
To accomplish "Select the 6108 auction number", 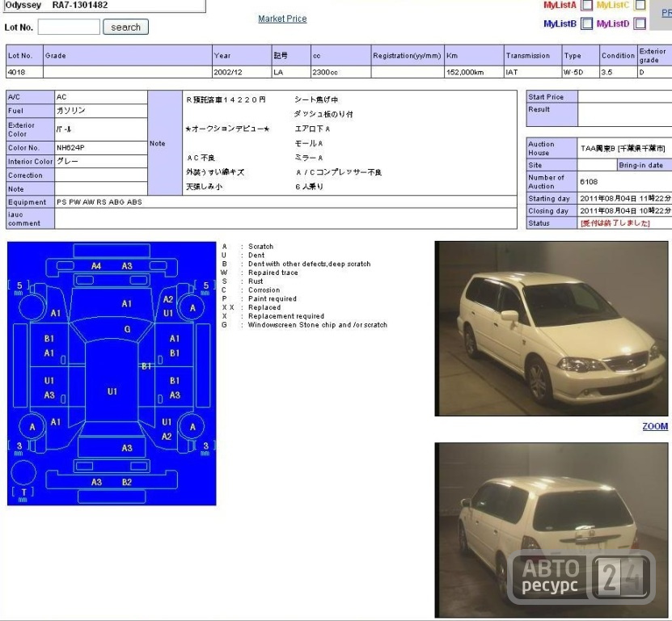I will pos(589,182).
